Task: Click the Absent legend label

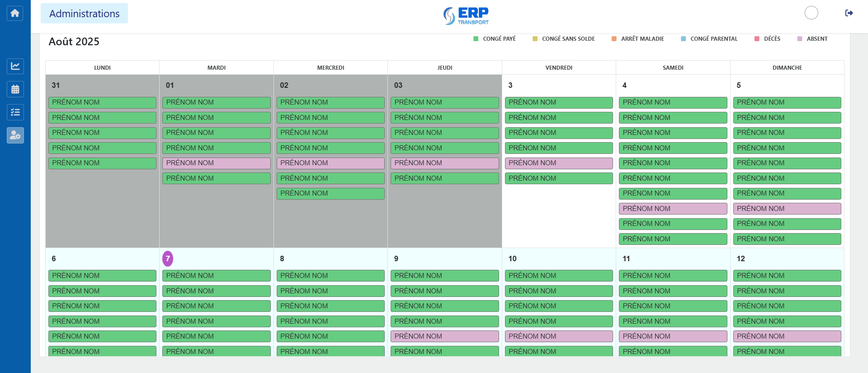Action: tap(817, 39)
